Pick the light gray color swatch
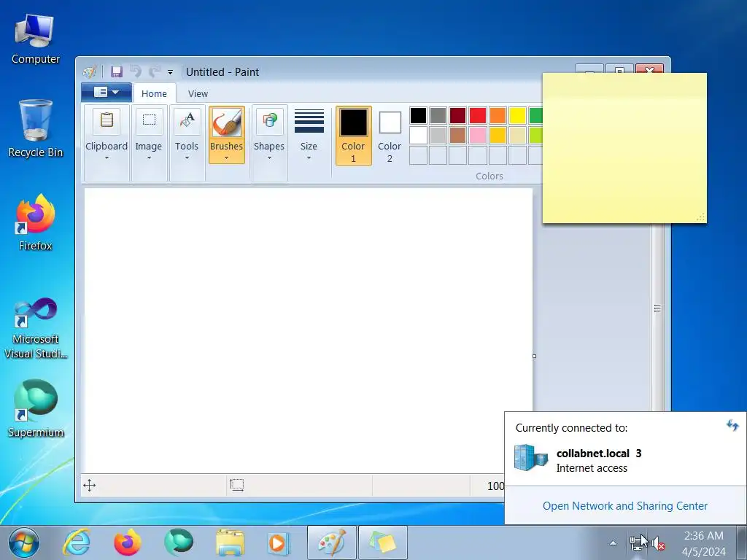This screenshot has height=560, width=747. coord(438,135)
